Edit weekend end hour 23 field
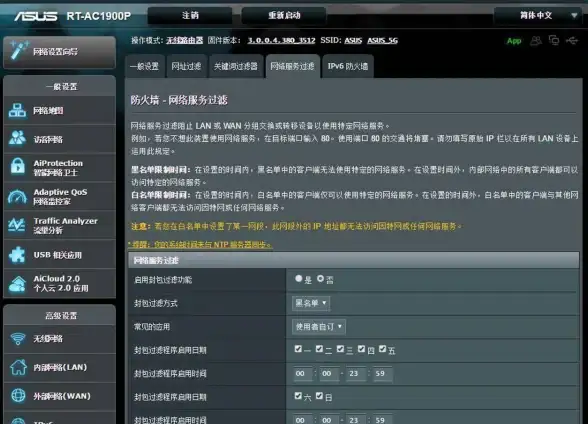Screen dimensions: 588x424 pos(355,420)
